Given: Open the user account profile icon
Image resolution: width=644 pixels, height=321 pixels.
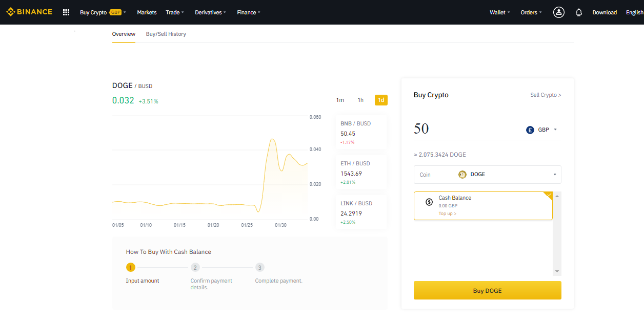Looking at the screenshot, I should click(559, 12).
